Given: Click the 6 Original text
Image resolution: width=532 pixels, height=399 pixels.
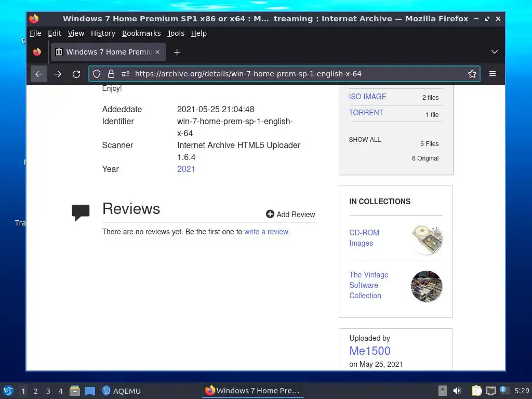Looking at the screenshot, I should pyautogui.click(x=425, y=158).
